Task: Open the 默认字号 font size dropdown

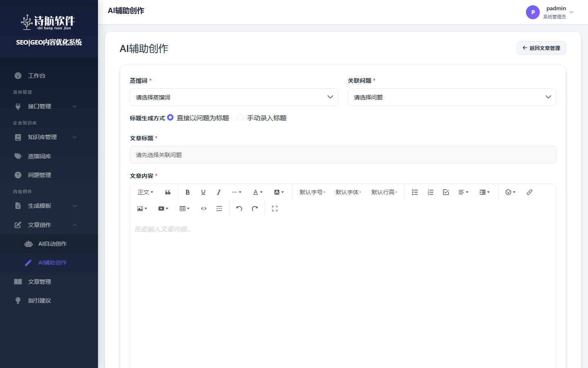Action: pos(312,192)
